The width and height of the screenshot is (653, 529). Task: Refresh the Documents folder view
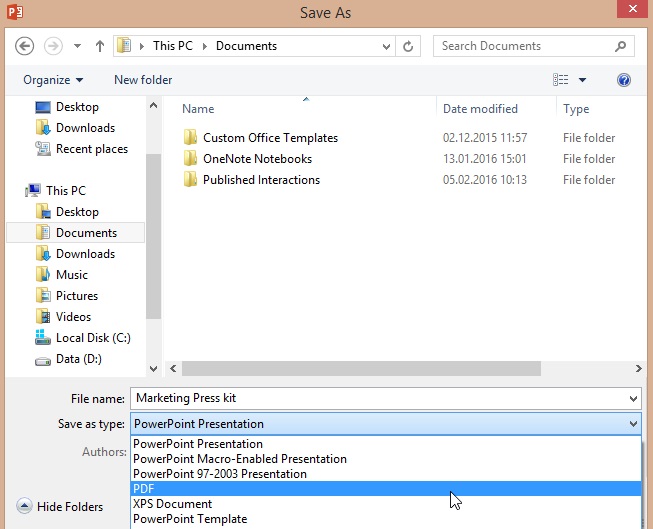[408, 46]
